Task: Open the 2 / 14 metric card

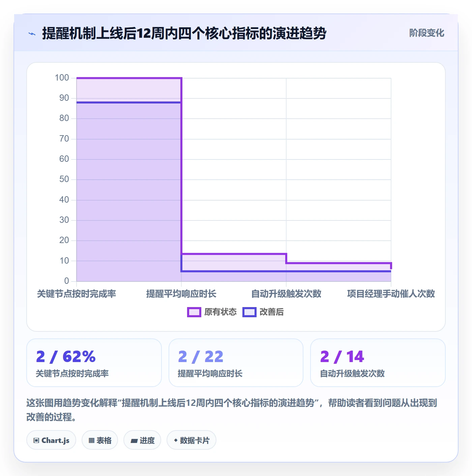Action: pyautogui.click(x=378, y=363)
